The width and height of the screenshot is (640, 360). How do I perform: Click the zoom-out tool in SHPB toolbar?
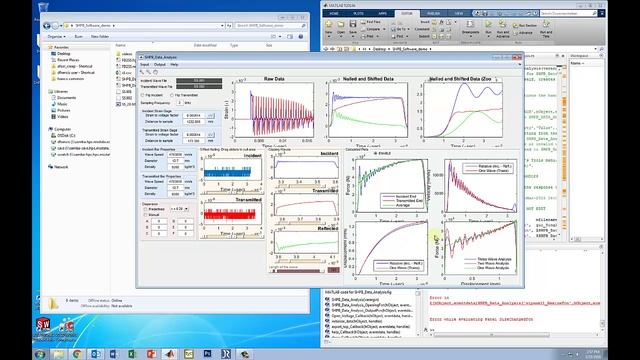point(149,72)
